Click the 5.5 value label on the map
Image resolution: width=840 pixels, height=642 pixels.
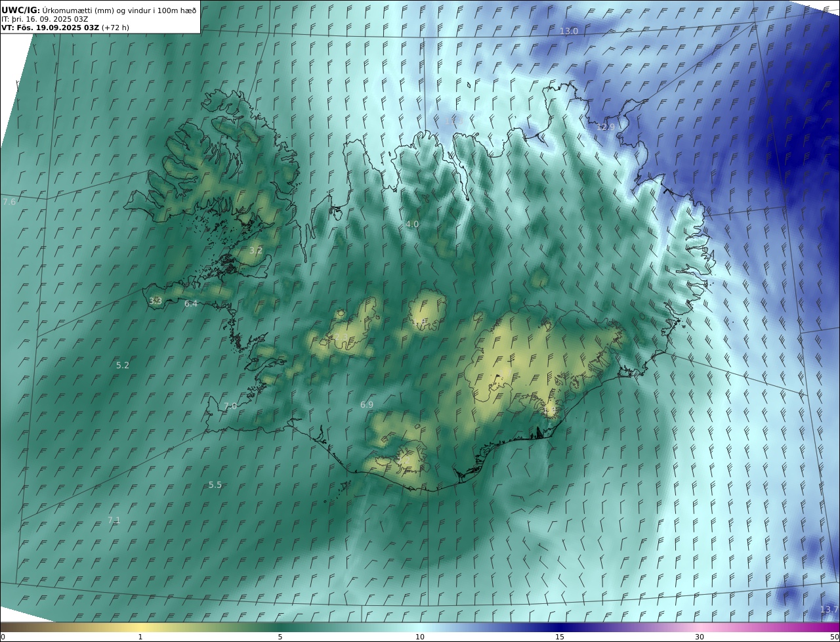[x=215, y=484]
